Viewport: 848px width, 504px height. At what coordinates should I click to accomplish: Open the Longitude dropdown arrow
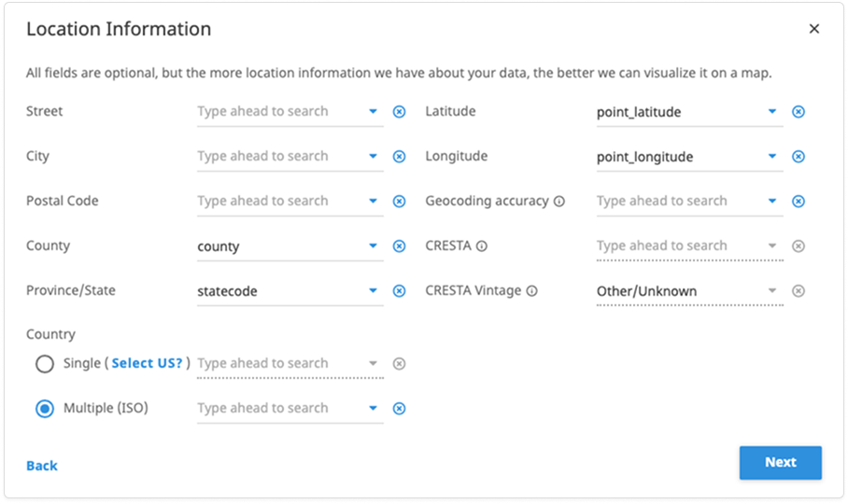tap(772, 156)
